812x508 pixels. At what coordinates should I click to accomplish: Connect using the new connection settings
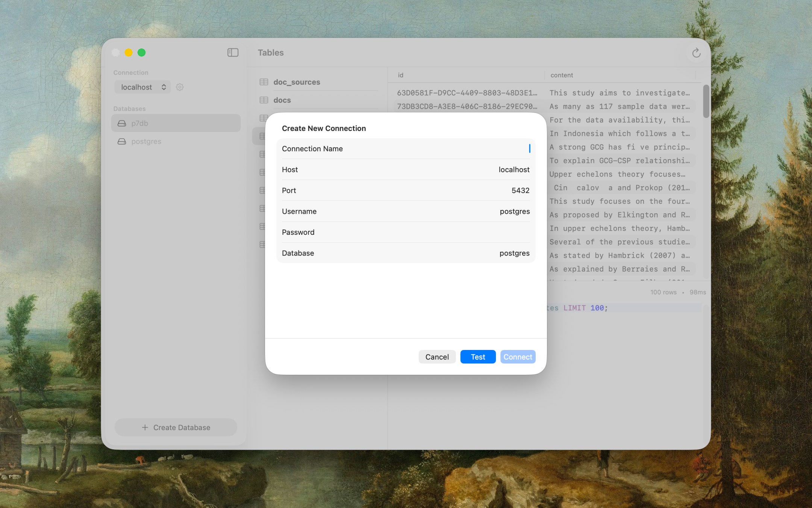[x=518, y=356]
